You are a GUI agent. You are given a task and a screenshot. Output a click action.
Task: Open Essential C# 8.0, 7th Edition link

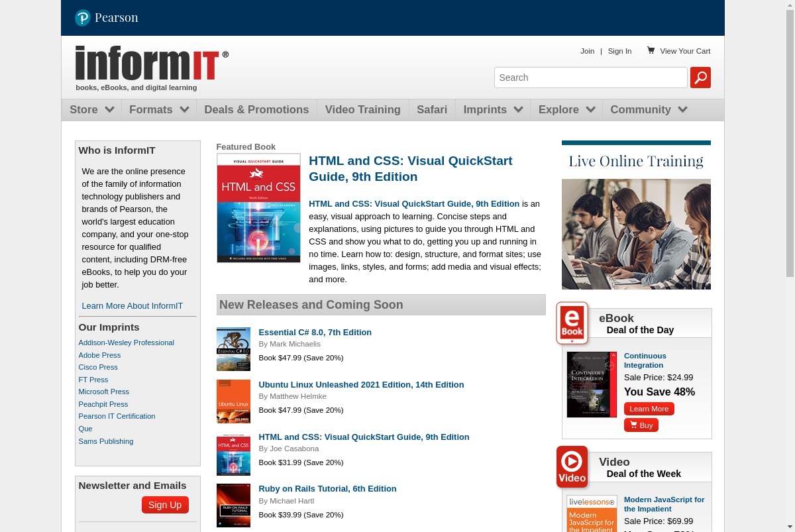pos(315,333)
